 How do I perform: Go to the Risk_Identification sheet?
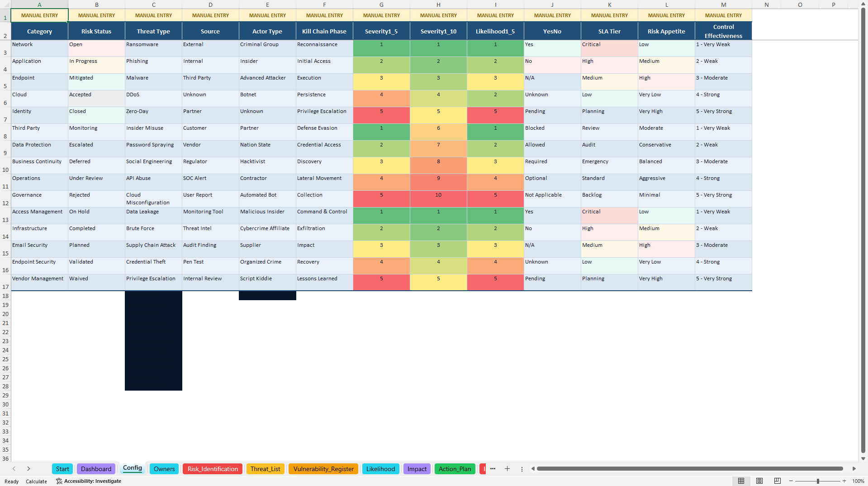[x=213, y=469]
